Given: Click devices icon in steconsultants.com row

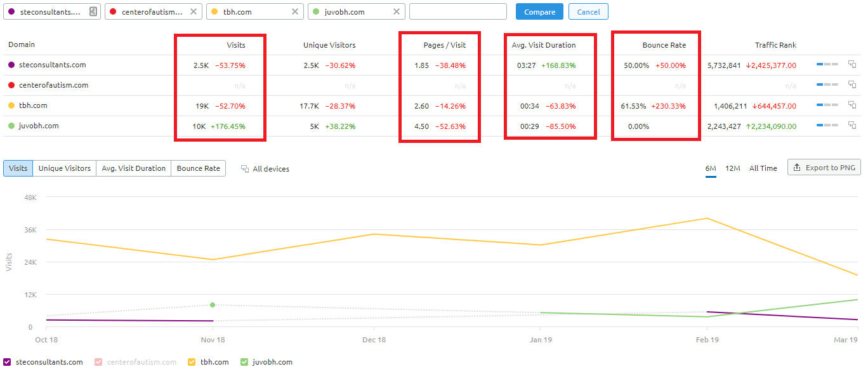Looking at the screenshot, I should (852, 65).
